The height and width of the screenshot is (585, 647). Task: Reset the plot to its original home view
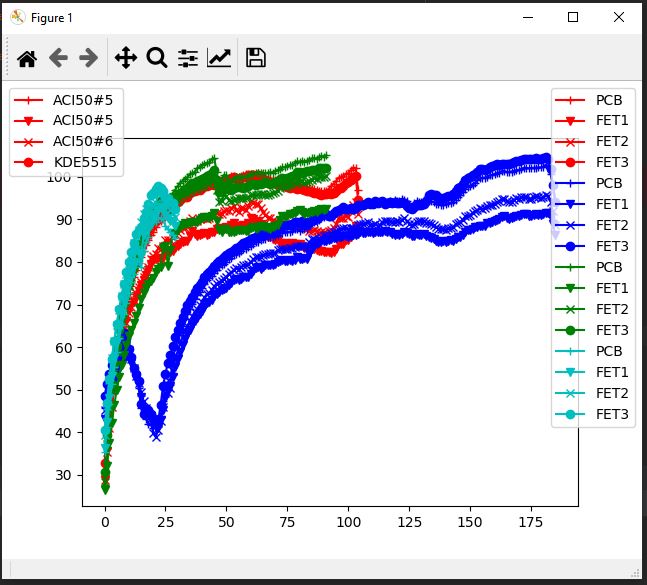pyautogui.click(x=27, y=58)
